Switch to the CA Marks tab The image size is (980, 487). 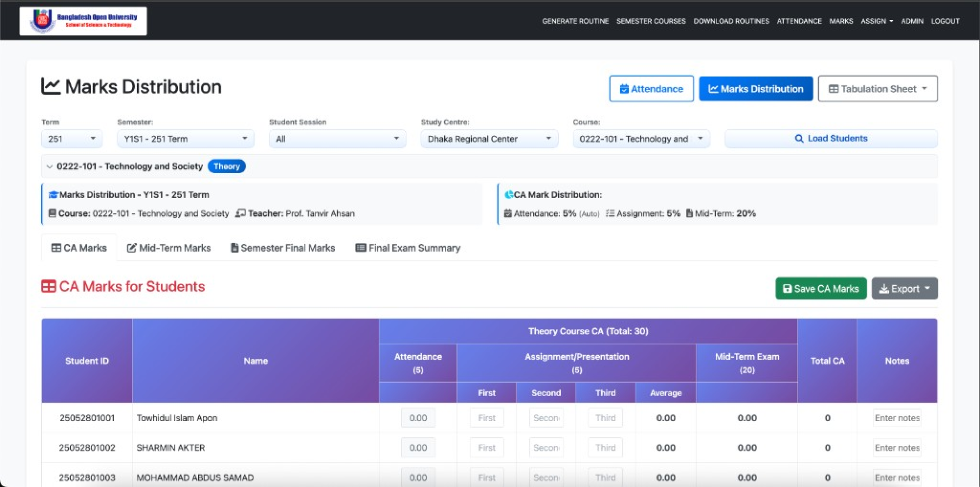79,248
